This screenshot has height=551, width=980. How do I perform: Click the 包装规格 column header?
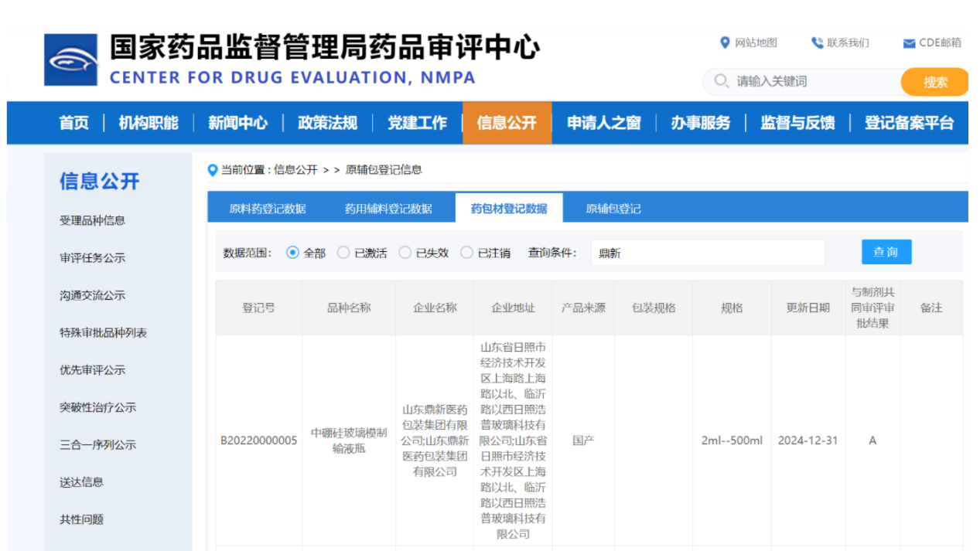click(654, 308)
